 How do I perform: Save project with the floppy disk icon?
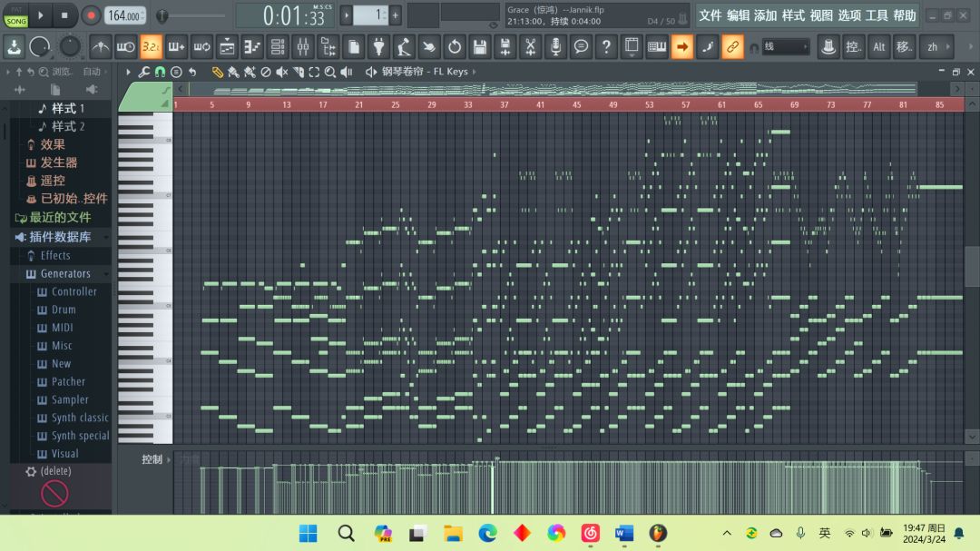[x=480, y=46]
